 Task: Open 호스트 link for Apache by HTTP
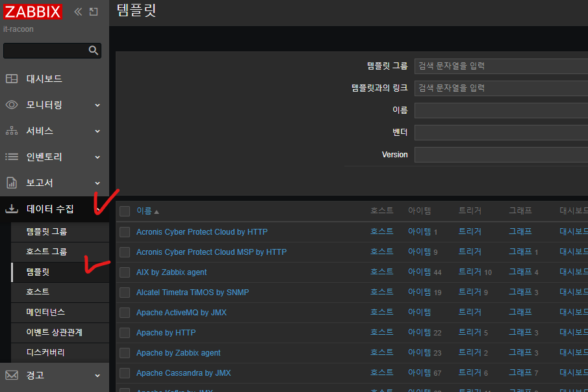click(x=382, y=332)
